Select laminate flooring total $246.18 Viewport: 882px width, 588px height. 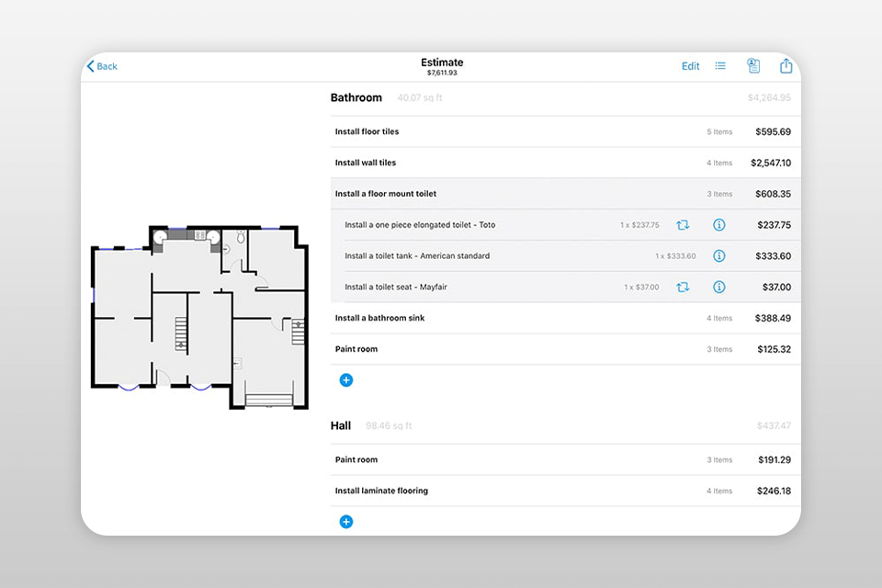coord(774,491)
